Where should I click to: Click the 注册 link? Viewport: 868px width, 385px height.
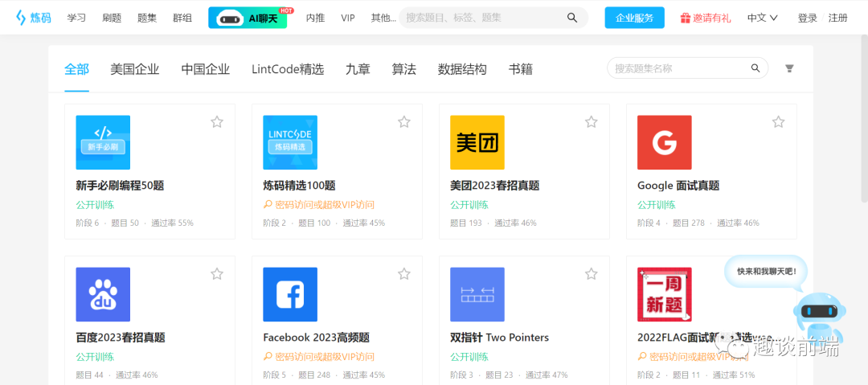pyautogui.click(x=837, y=18)
